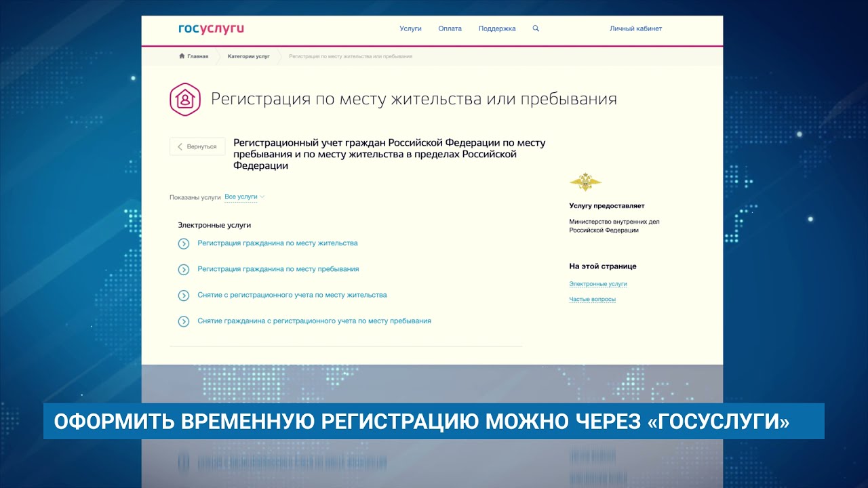The height and width of the screenshot is (488, 868).
Task: Click the current breadcrumb Регистрация по месту жительства или пребывания
Action: pyautogui.click(x=351, y=56)
